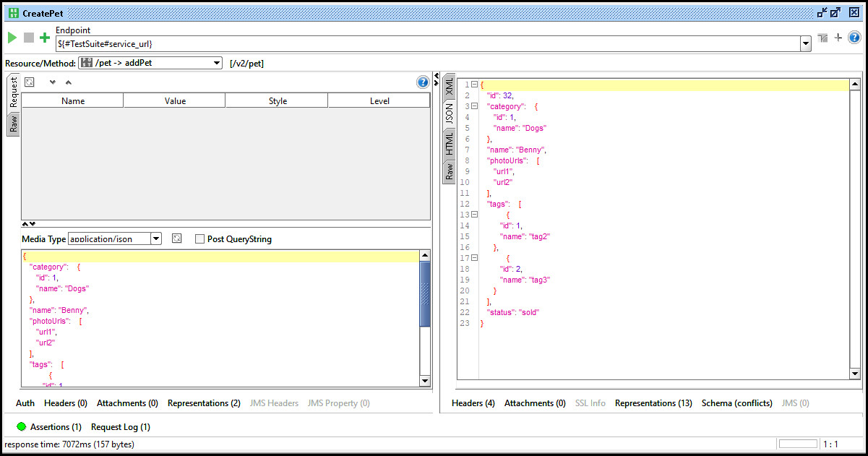Viewport: 868px width, 456px height.
Task: Click the CreatePet window title text
Action: click(43, 14)
